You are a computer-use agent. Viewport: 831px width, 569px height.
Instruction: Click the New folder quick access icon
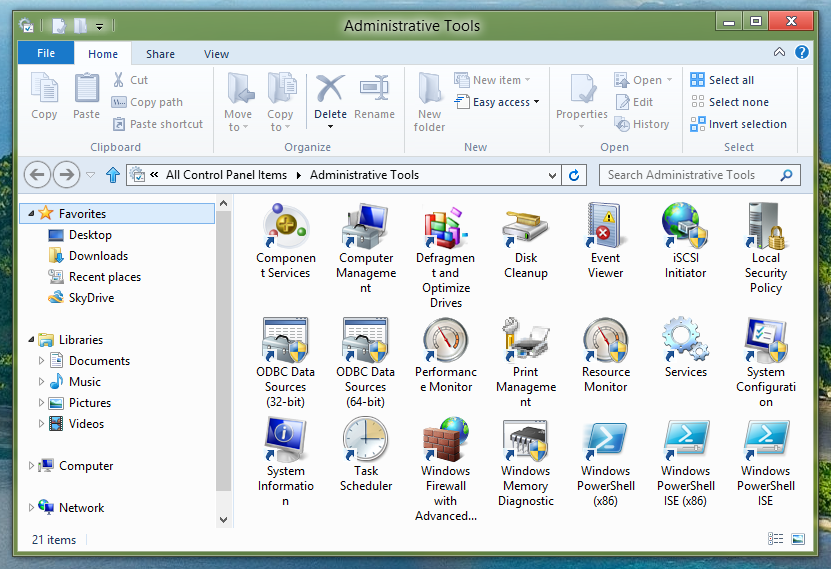[80, 25]
